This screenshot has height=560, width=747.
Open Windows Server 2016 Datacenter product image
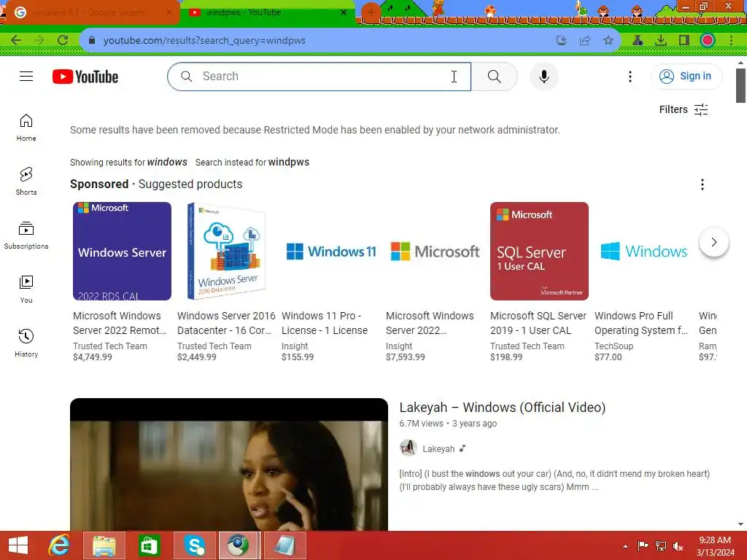click(226, 251)
